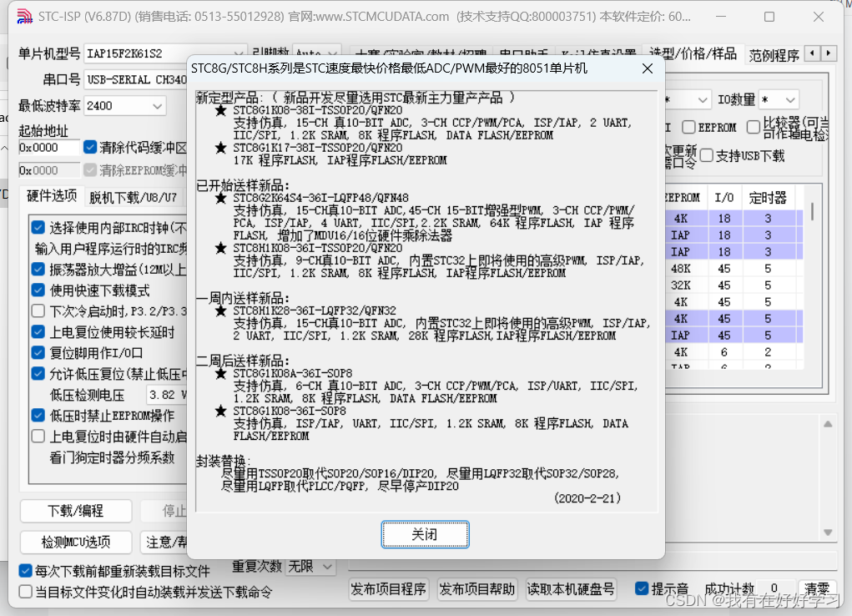Click STC8G1K17-38I-TSSOP20/QFN20 text in dialog

(x=318, y=148)
